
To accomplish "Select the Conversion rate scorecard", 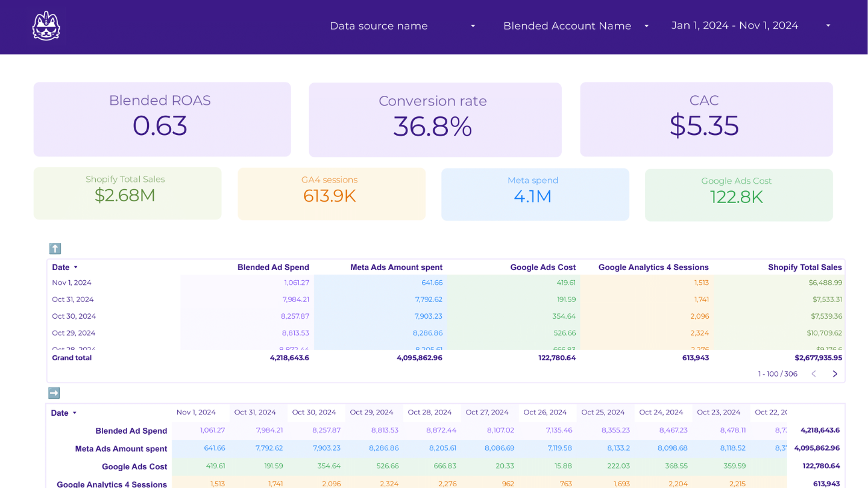I will (435, 120).
